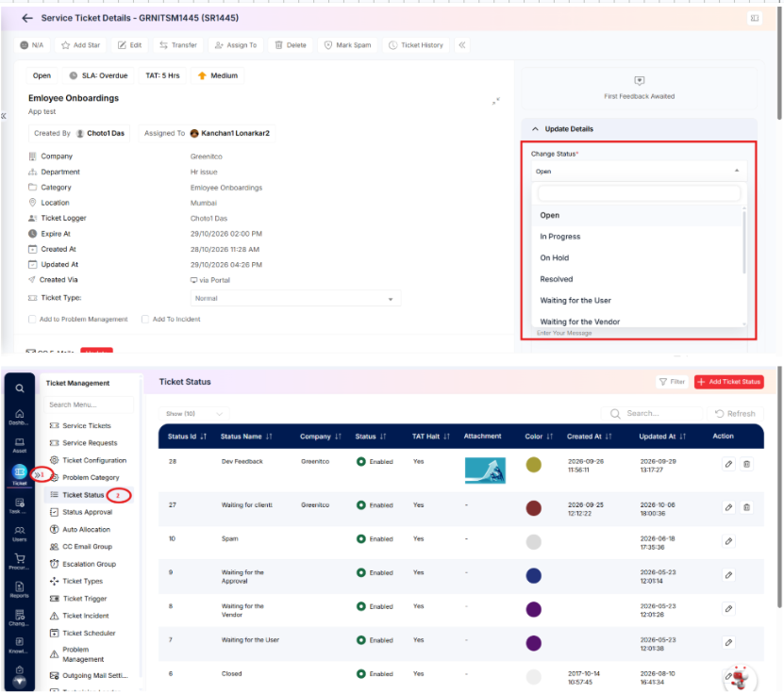Open Users module in the sidebar
This screenshot has width=784, height=693.
point(19,534)
